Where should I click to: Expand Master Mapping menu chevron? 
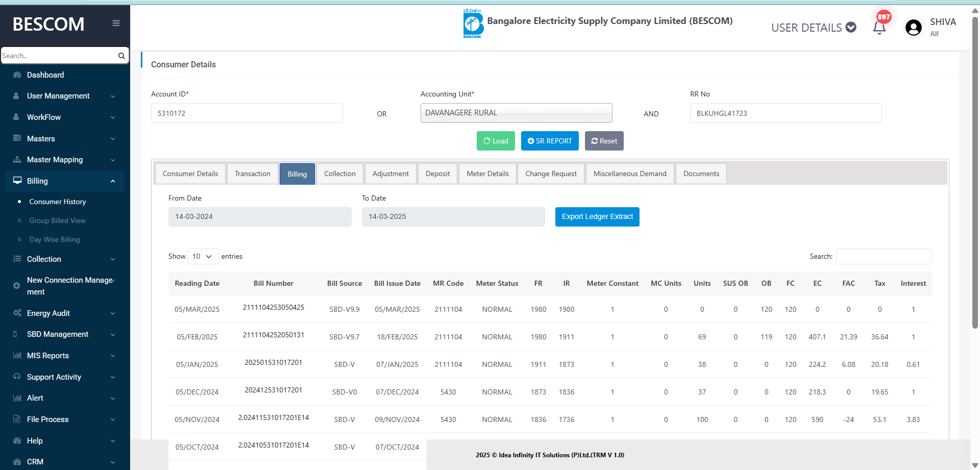point(113,160)
